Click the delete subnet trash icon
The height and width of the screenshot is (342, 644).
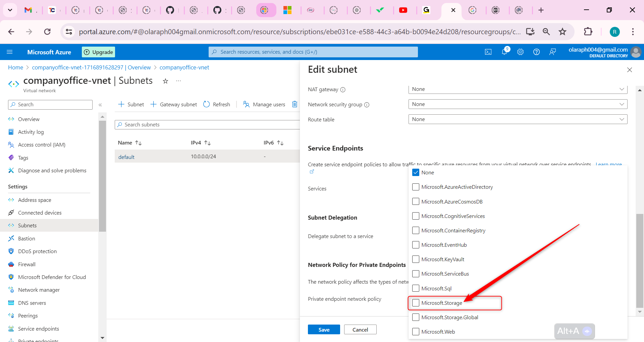[x=294, y=104]
